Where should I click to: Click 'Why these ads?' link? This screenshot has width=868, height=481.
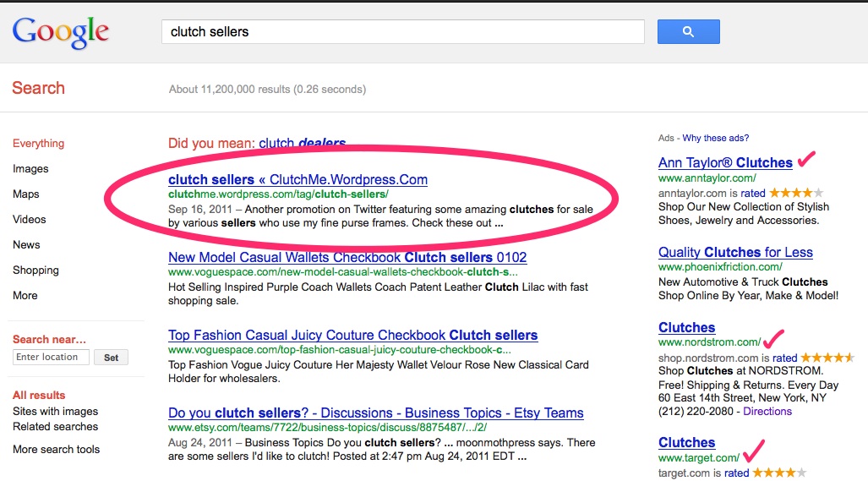click(x=715, y=138)
